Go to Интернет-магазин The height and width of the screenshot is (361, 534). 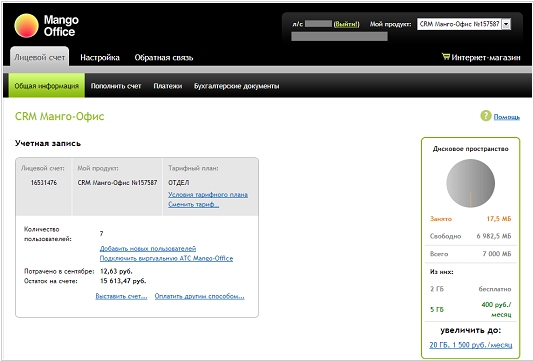[486, 58]
